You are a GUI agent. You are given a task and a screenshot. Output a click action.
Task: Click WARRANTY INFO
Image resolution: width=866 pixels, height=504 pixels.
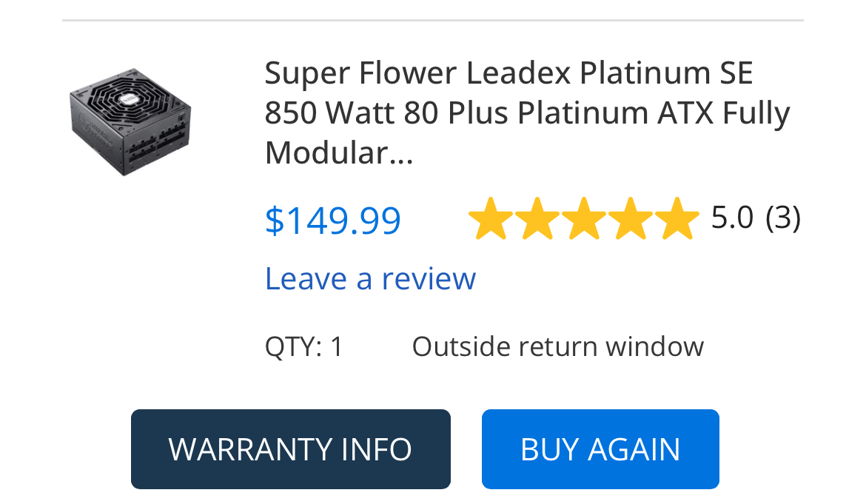click(290, 449)
